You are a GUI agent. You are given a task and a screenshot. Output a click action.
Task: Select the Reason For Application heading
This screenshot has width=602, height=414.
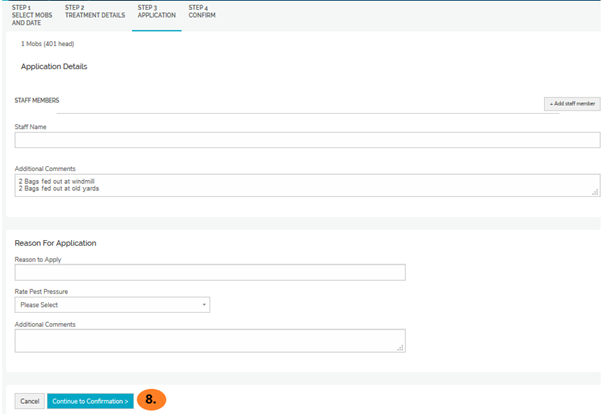tap(56, 243)
